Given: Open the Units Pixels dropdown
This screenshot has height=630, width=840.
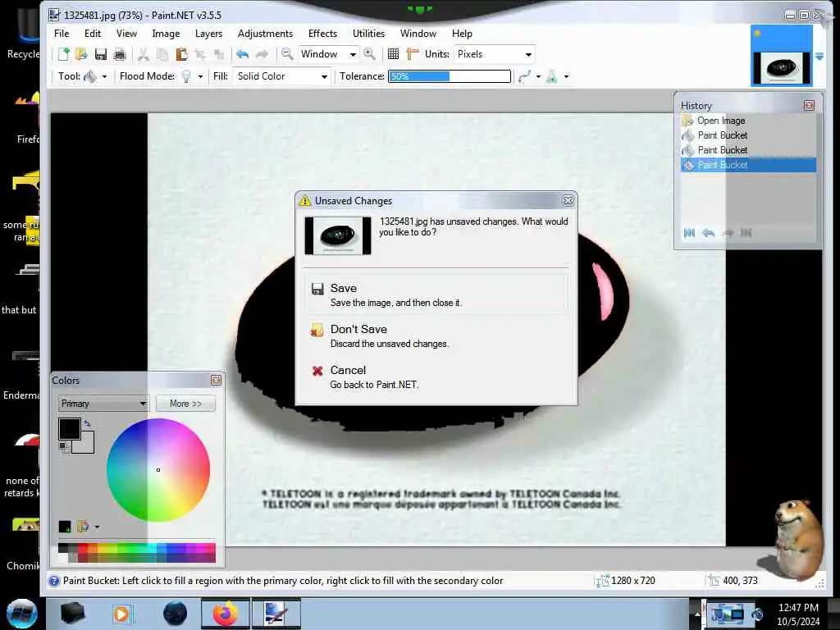Looking at the screenshot, I should coord(494,54).
